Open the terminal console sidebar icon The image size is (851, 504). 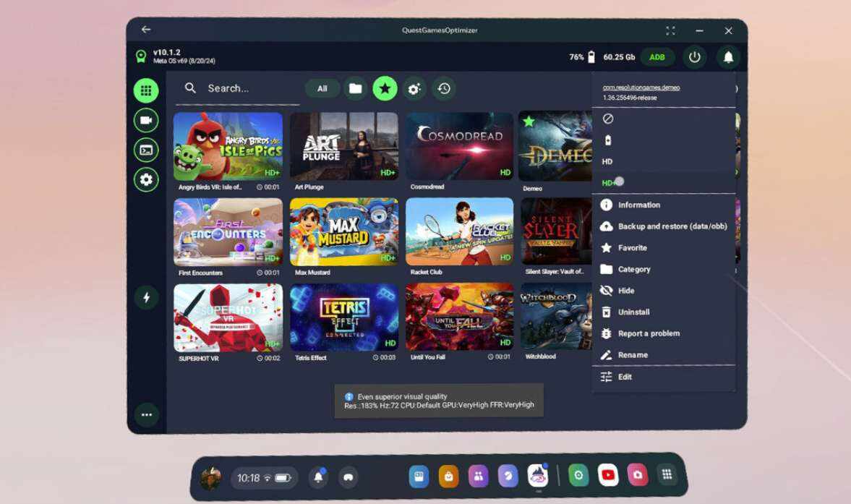[146, 150]
